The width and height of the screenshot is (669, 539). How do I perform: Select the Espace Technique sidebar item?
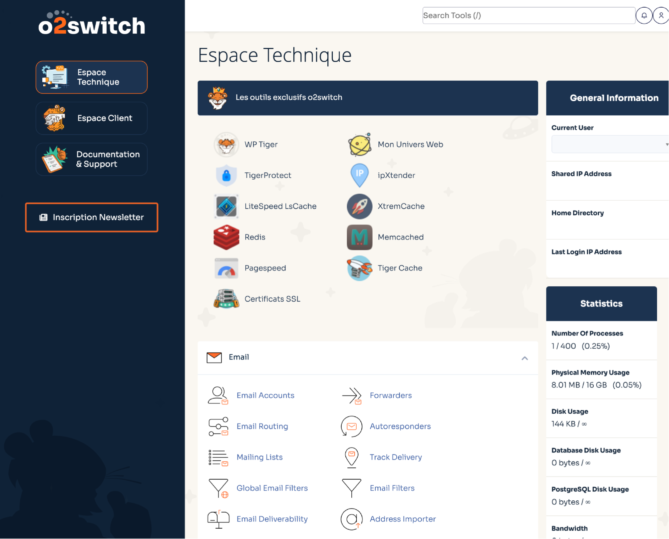tap(92, 77)
